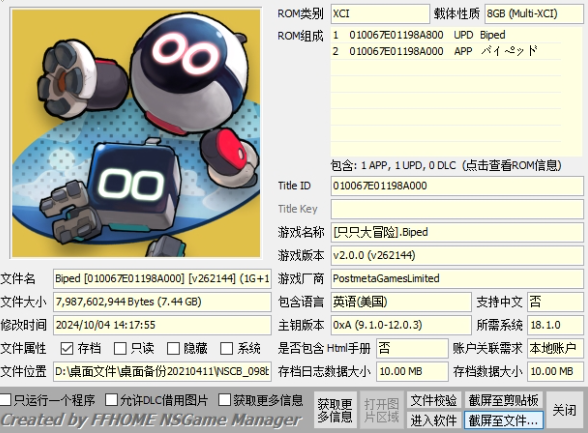Click 点击查看ROM信息 summary link
Image resolution: width=588 pixels, height=433 pixels.
point(446,165)
